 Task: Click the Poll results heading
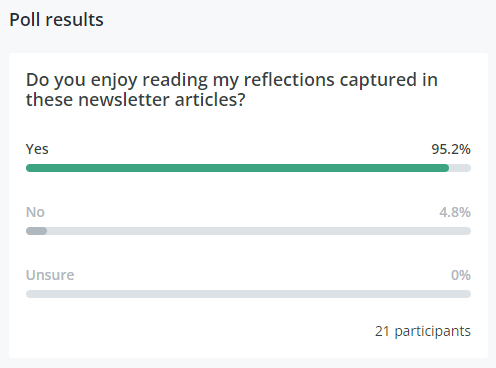pyautogui.click(x=56, y=20)
